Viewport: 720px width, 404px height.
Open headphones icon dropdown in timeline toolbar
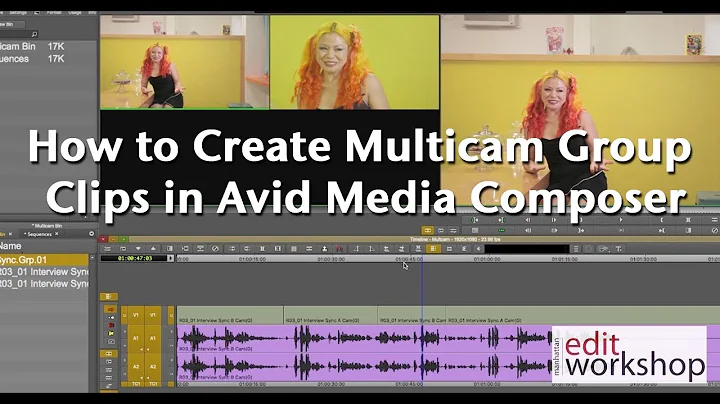tap(603, 249)
